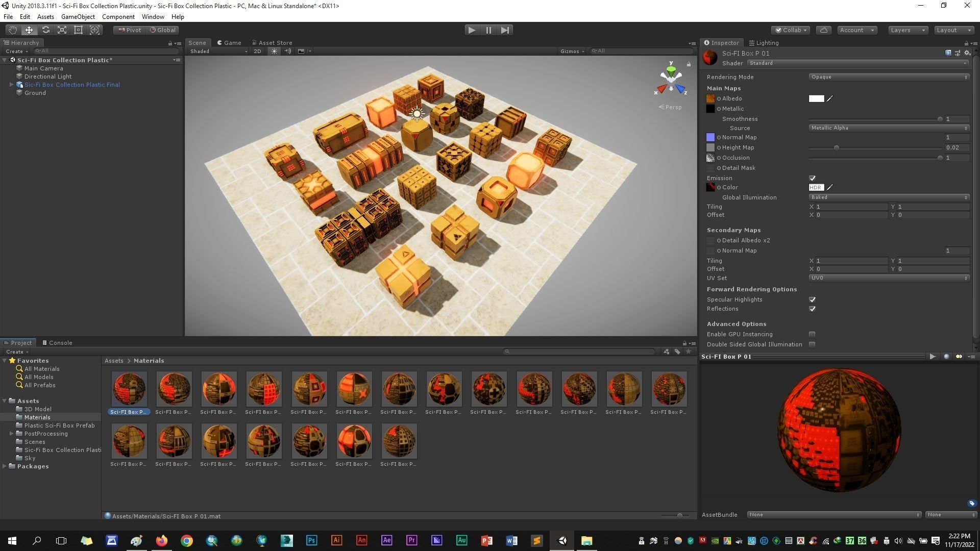
Task: Toggle scene lighting sun icon
Action: pos(274,51)
